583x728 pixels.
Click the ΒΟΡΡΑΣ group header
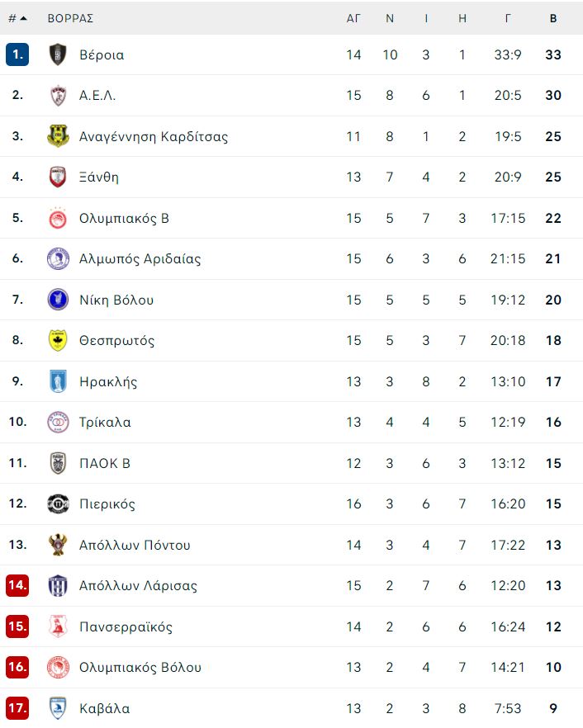(x=70, y=18)
